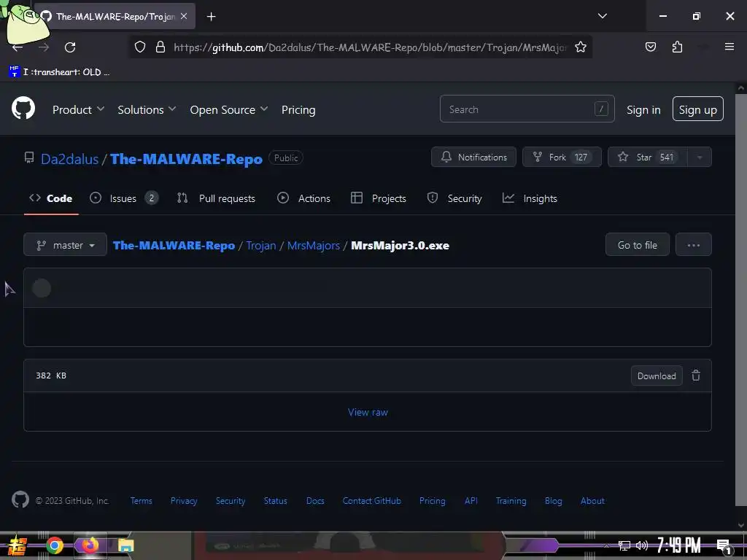Open the footer Terms link
The width and height of the screenshot is (747, 560).
coord(141,500)
